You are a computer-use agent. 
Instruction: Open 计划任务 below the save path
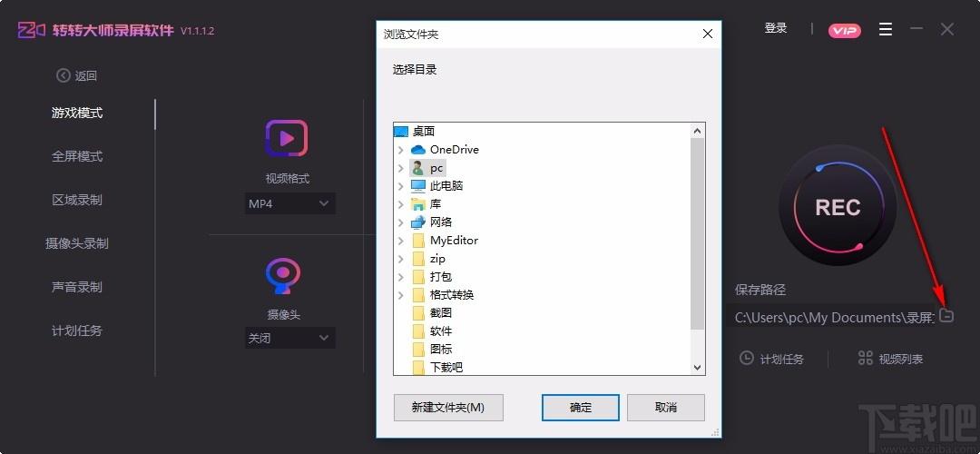coord(772,359)
